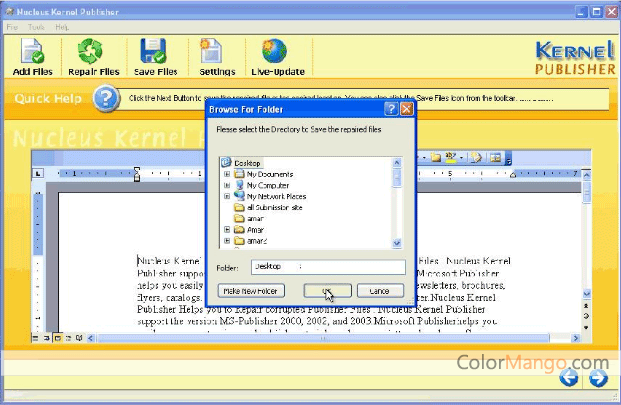Click the Cancel button in the dialog
The height and width of the screenshot is (405, 621).
(380, 291)
